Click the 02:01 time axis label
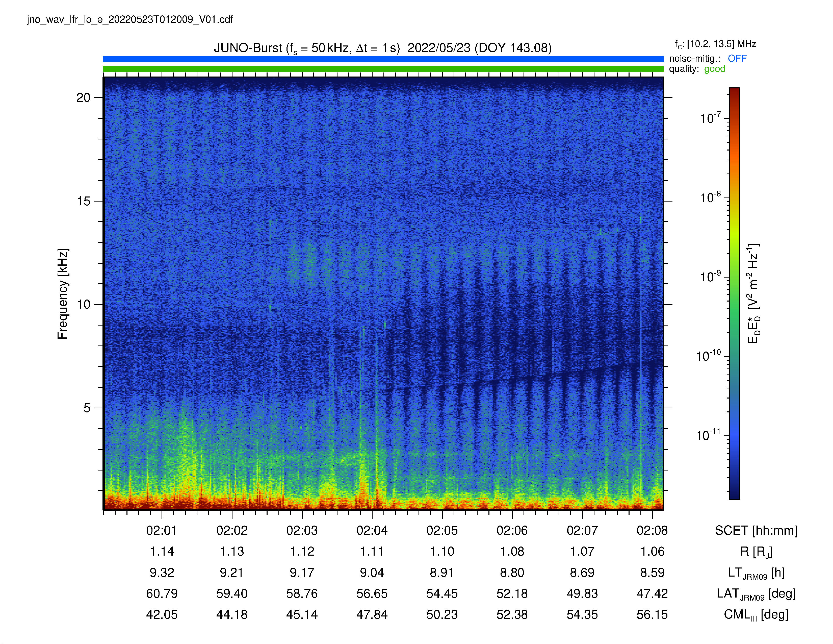The width and height of the screenshot is (833, 644). [x=162, y=530]
